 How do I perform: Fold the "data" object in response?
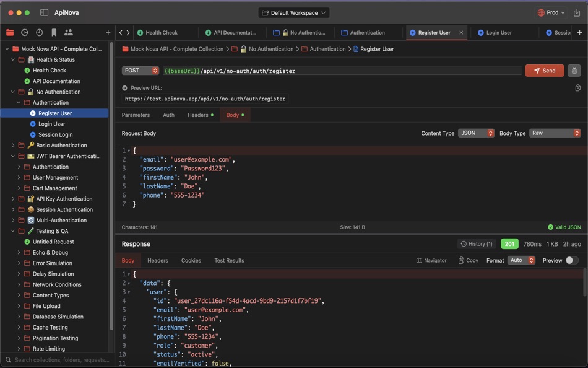(129, 283)
